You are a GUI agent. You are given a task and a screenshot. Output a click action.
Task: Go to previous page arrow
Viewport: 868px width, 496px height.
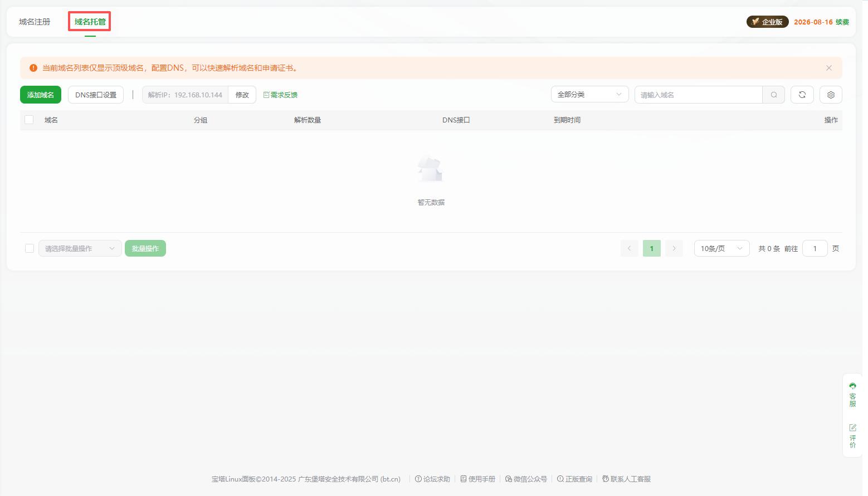pyautogui.click(x=629, y=248)
